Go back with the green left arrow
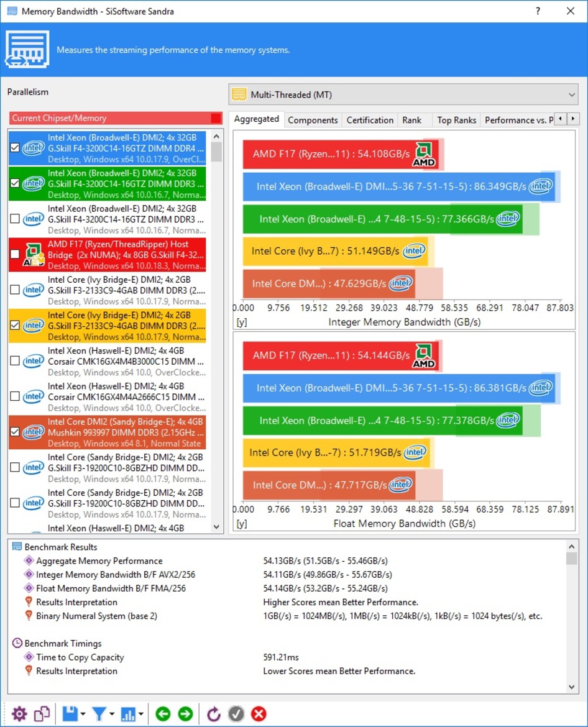588x727 pixels. pos(163,713)
